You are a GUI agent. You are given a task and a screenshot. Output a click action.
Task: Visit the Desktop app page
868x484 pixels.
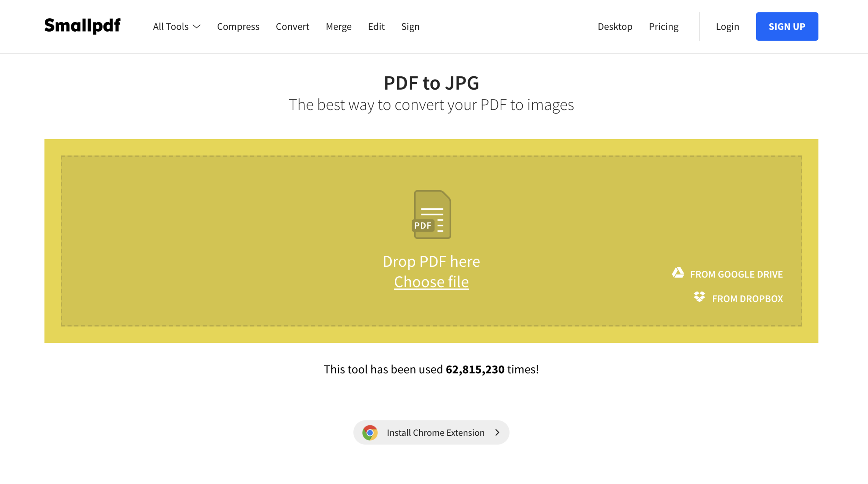pyautogui.click(x=615, y=27)
